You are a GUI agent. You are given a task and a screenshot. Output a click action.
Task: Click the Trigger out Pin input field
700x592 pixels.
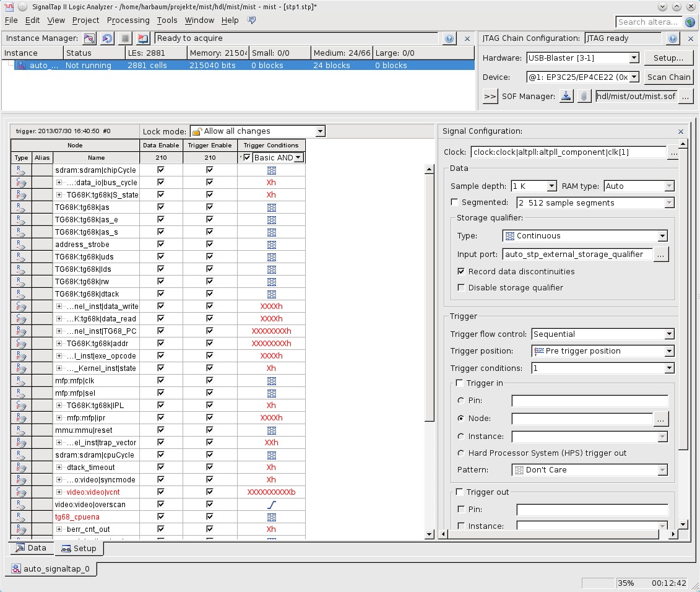pyautogui.click(x=592, y=510)
